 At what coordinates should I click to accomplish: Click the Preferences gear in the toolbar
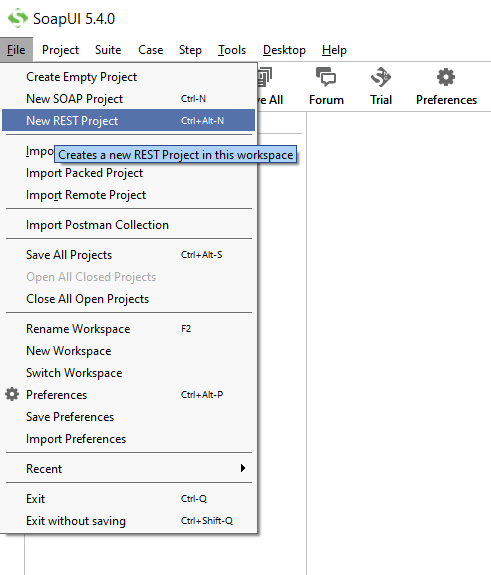[446, 77]
